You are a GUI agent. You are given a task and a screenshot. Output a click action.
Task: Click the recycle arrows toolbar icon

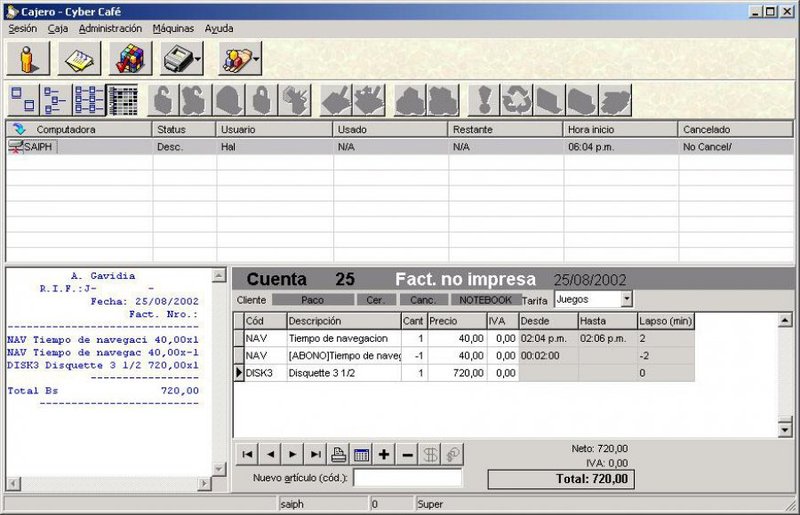coord(516,100)
